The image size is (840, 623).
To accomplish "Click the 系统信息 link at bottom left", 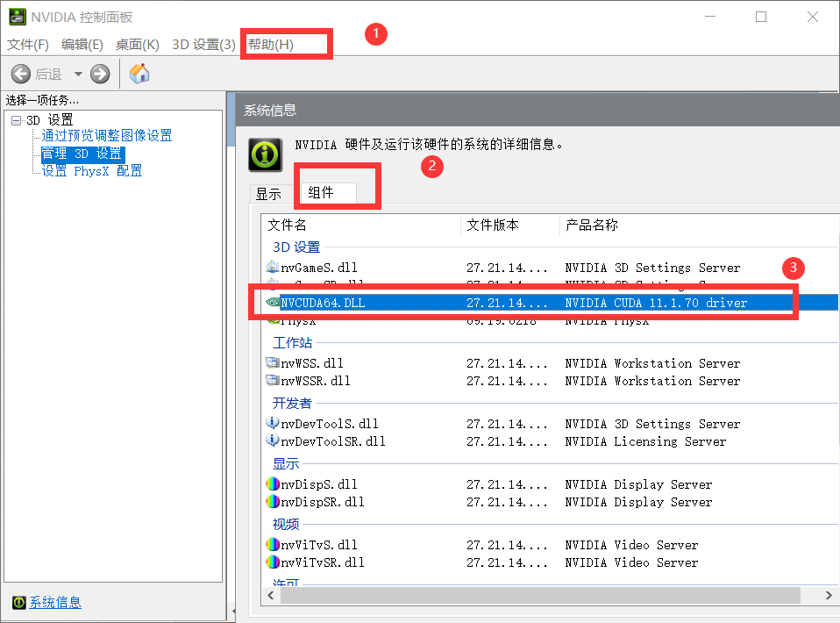I will point(54,602).
